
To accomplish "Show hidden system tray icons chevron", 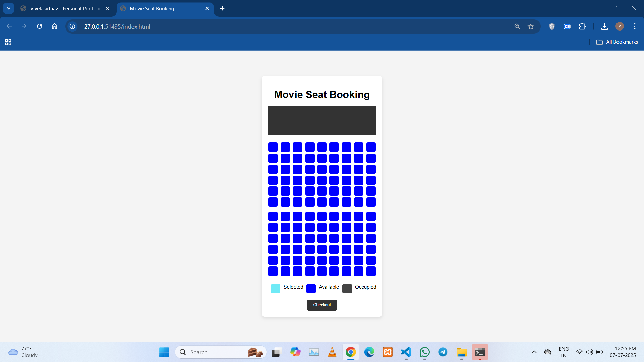I will click(534, 352).
